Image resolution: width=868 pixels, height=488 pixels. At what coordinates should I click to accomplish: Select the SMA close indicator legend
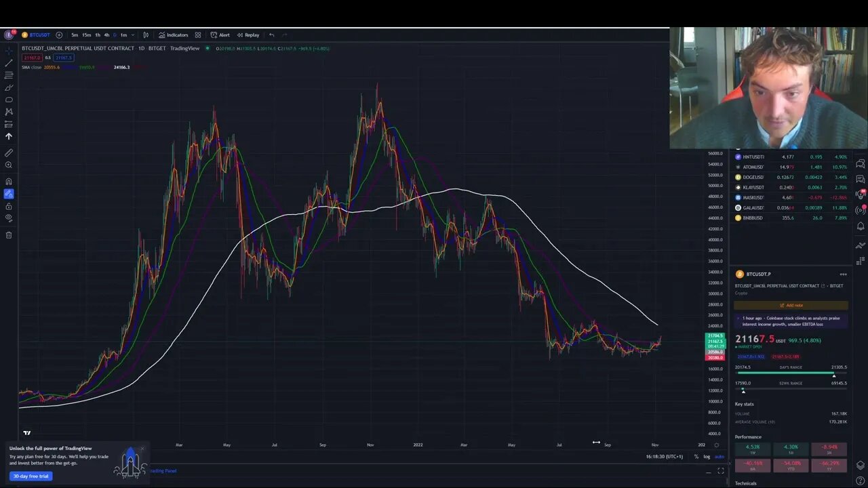[31, 67]
